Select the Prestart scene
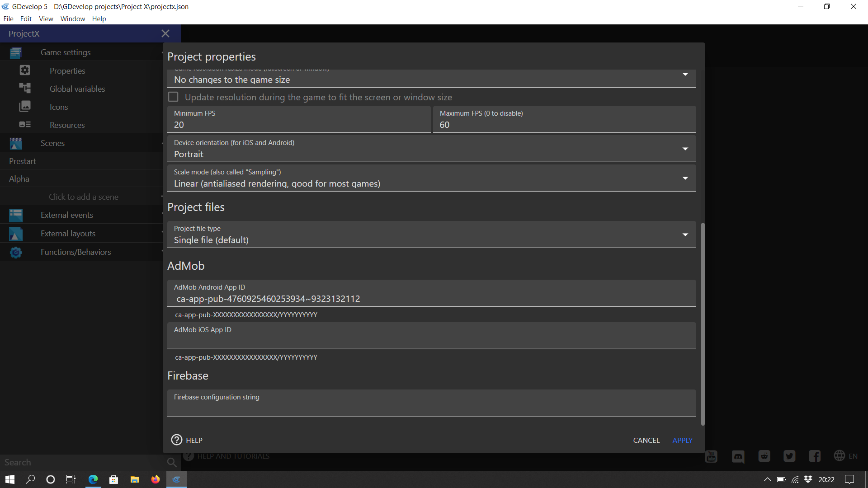This screenshot has height=488, width=868. tap(23, 161)
